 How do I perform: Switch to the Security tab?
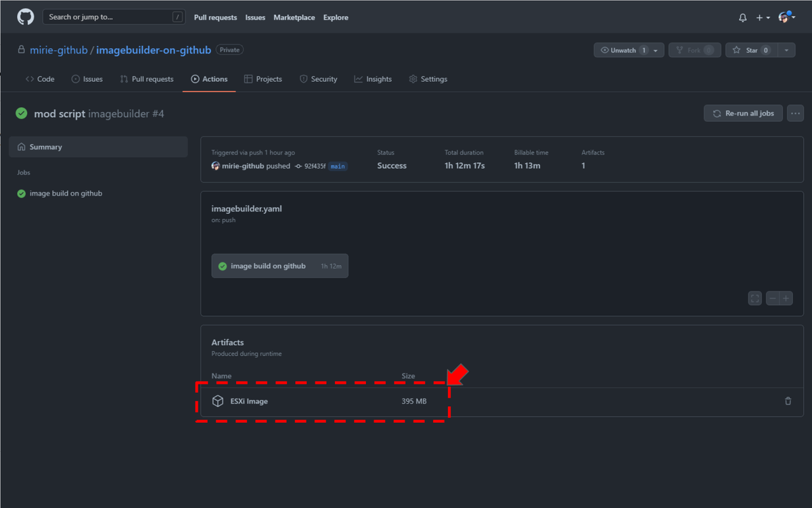click(318, 79)
